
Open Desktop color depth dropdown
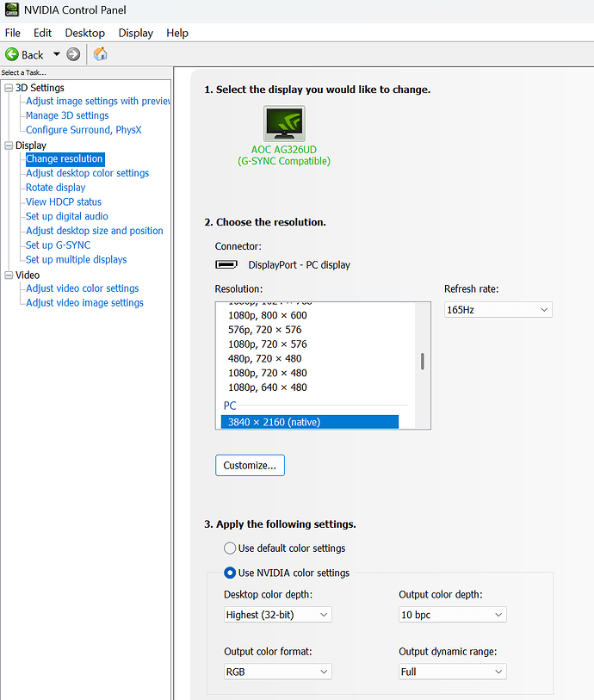coord(277,615)
